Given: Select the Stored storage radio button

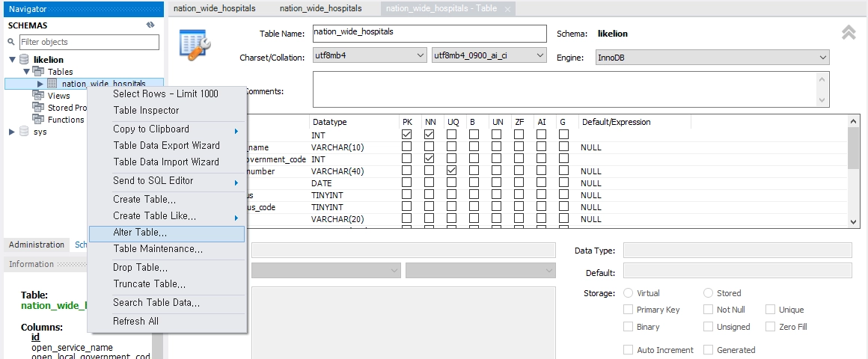Looking at the screenshot, I should (708, 293).
